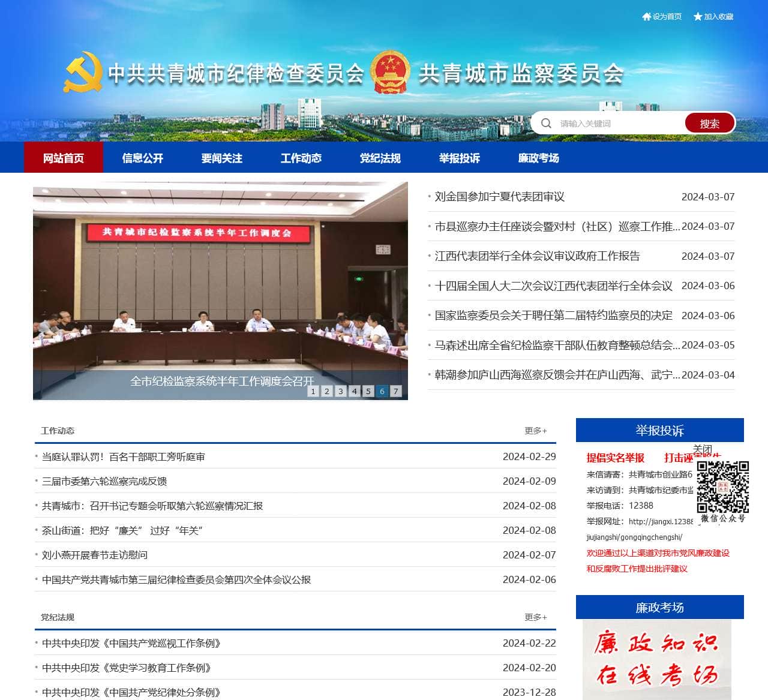Select the highlighted carousel slide 6
768x700 pixels.
[382, 391]
